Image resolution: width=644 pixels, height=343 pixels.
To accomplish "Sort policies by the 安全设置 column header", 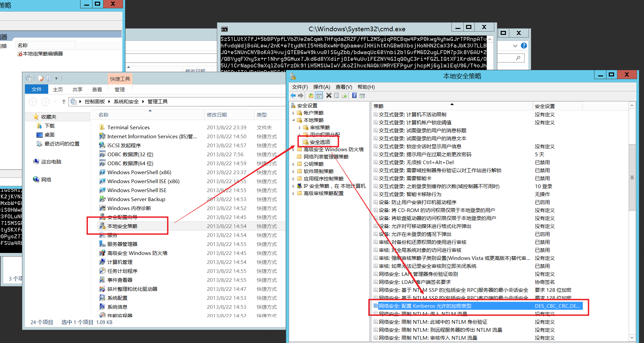I will (x=557, y=106).
